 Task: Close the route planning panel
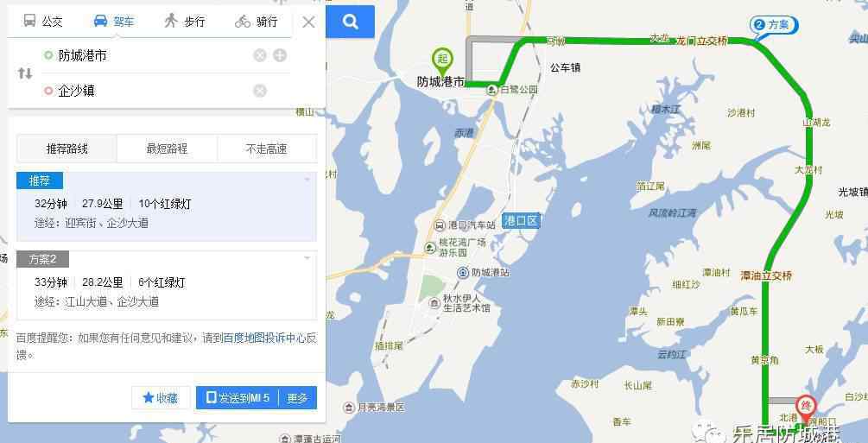[308, 22]
